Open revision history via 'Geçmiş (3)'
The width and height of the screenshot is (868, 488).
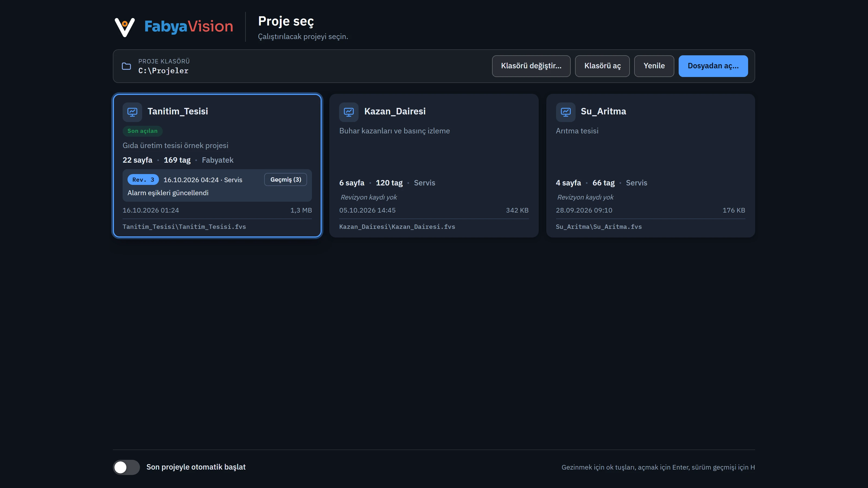click(x=286, y=179)
